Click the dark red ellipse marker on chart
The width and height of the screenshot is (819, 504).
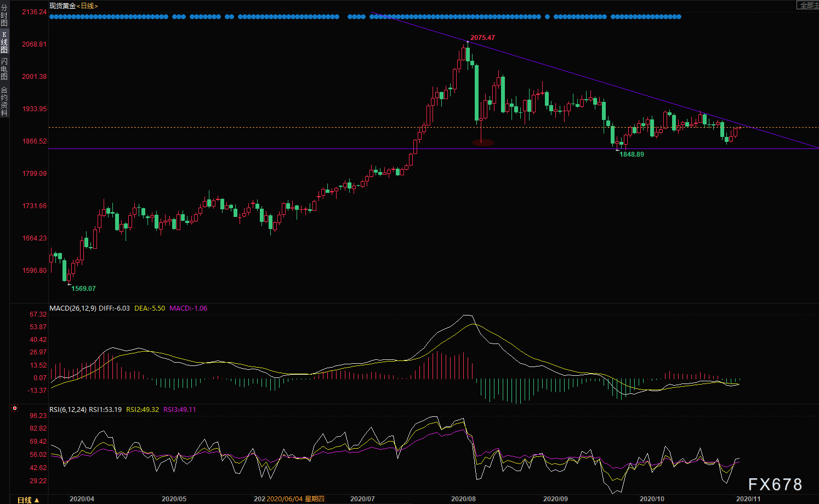tap(483, 142)
